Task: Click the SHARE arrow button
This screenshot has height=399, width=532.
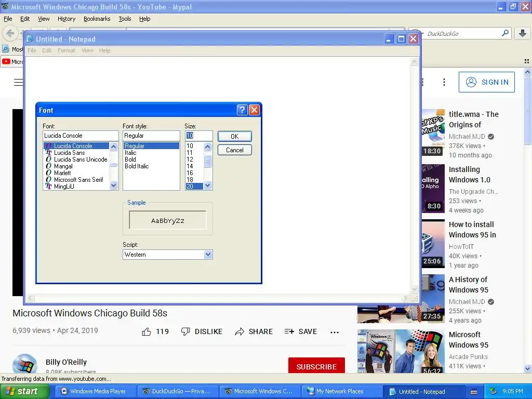Action: coord(254,331)
